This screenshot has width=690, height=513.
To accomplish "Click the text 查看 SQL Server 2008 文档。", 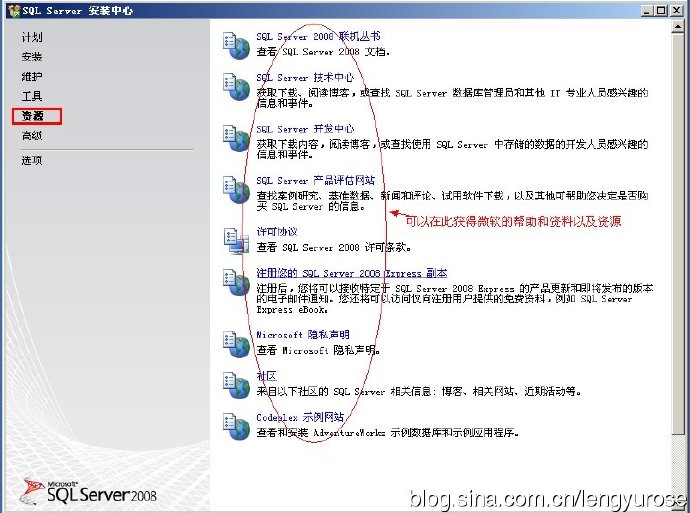I will click(323, 52).
